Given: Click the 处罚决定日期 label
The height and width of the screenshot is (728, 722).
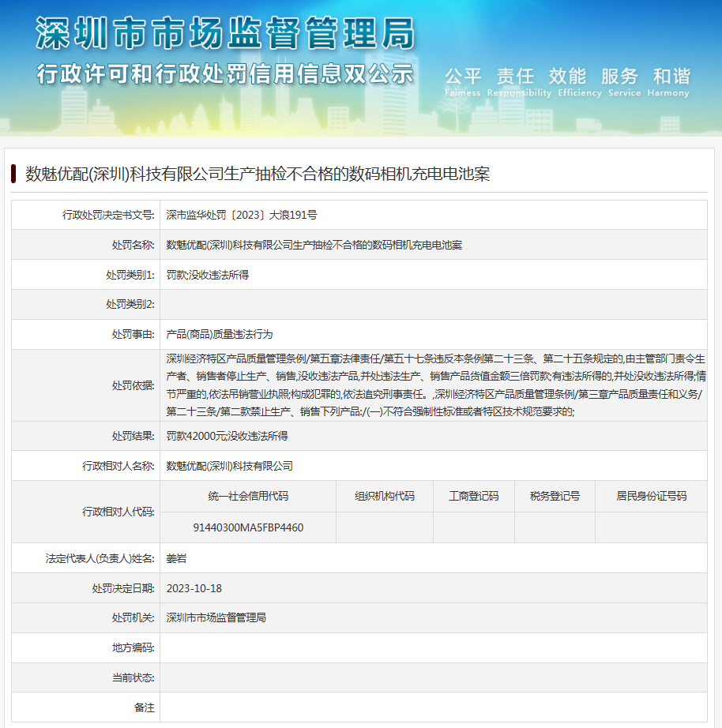Looking at the screenshot, I should click(123, 588).
